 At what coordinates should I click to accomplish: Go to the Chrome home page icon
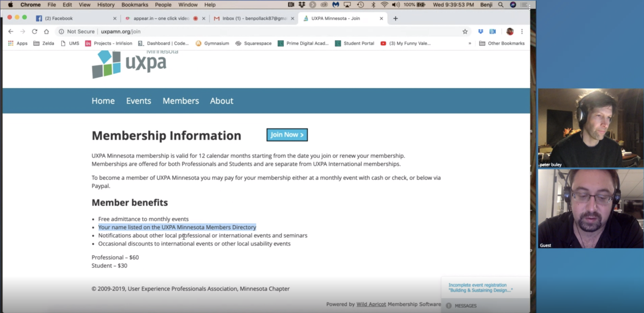pyautogui.click(x=46, y=31)
